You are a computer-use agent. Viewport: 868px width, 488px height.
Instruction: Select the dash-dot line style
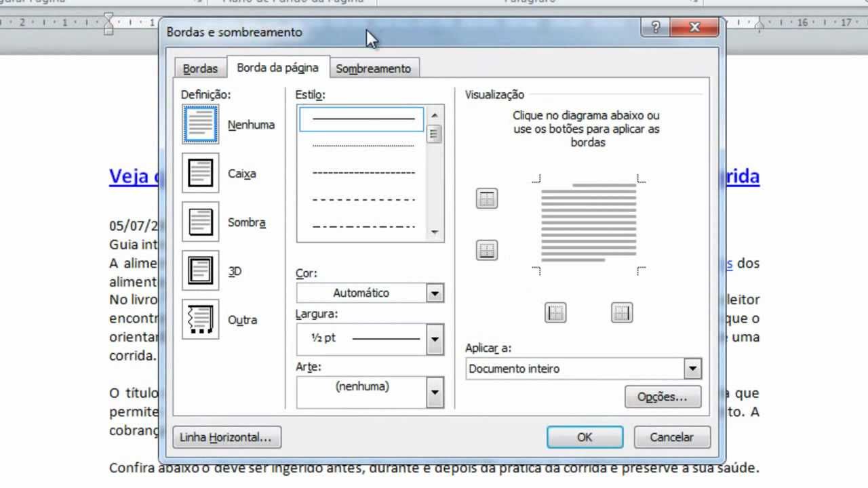coord(363,226)
